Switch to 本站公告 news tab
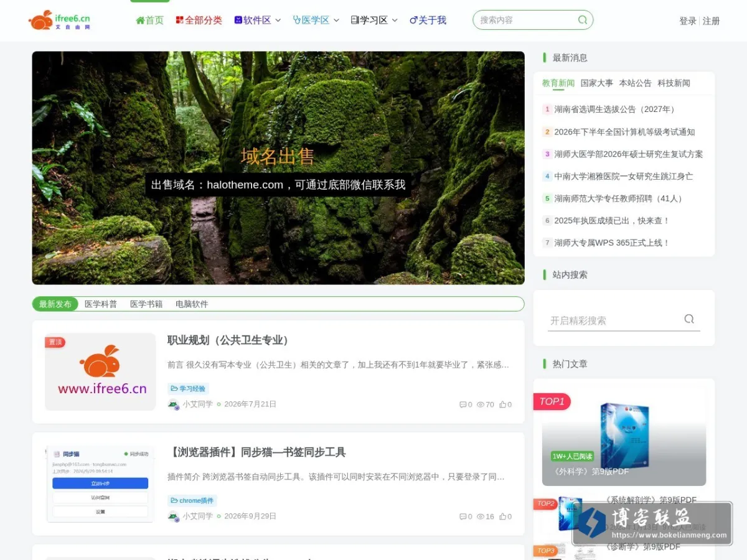Screen dimensions: 747x560 [x=635, y=83]
